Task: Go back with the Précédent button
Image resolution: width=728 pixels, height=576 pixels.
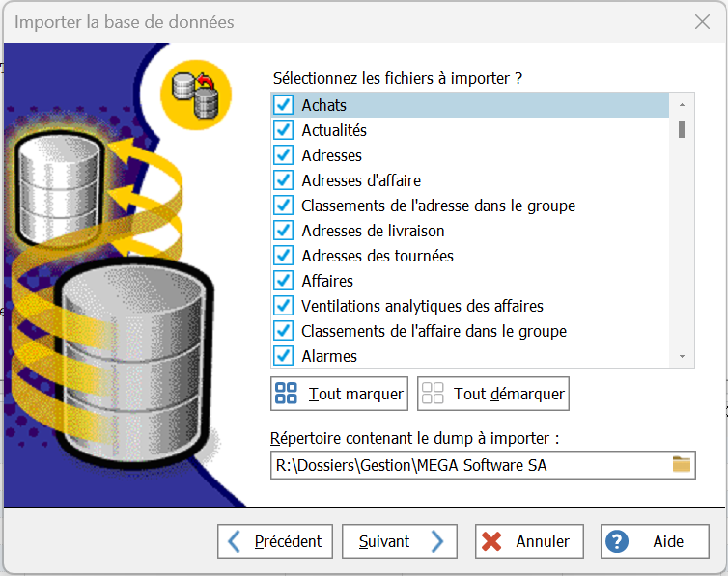Action: click(276, 541)
